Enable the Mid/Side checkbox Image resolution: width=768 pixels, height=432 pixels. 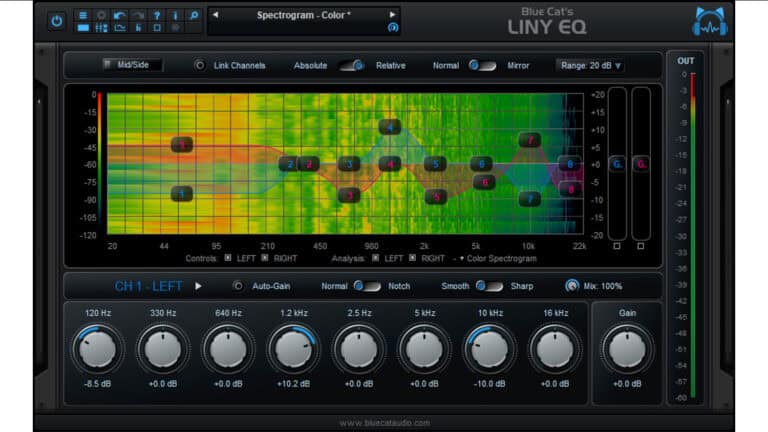[107, 64]
